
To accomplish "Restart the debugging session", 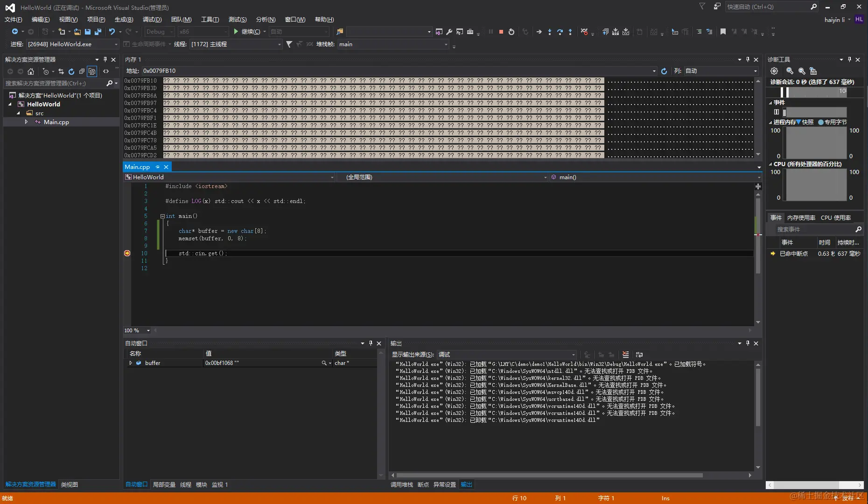I will click(511, 32).
